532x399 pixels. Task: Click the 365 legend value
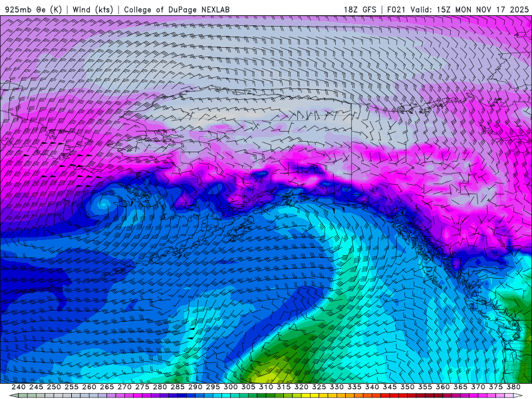pos(460,387)
